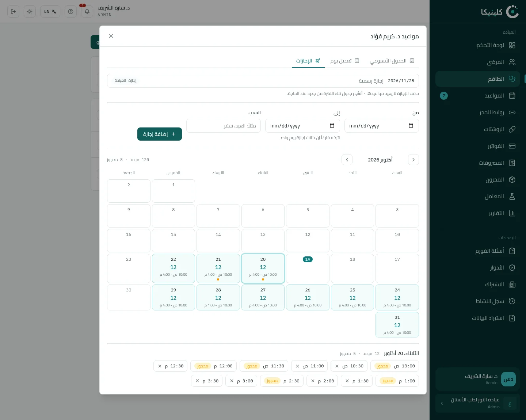
Task: Click the إضافة إجازة button
Action: (160, 134)
